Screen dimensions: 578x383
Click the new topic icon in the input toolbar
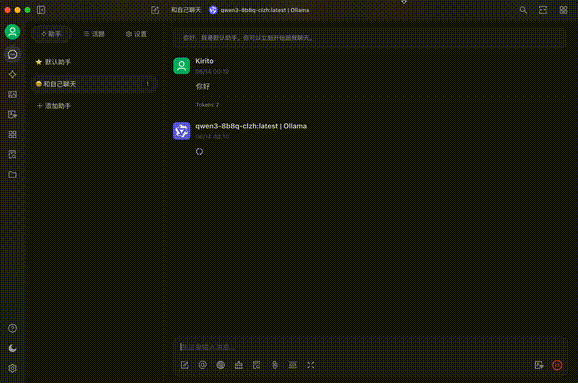(x=184, y=365)
